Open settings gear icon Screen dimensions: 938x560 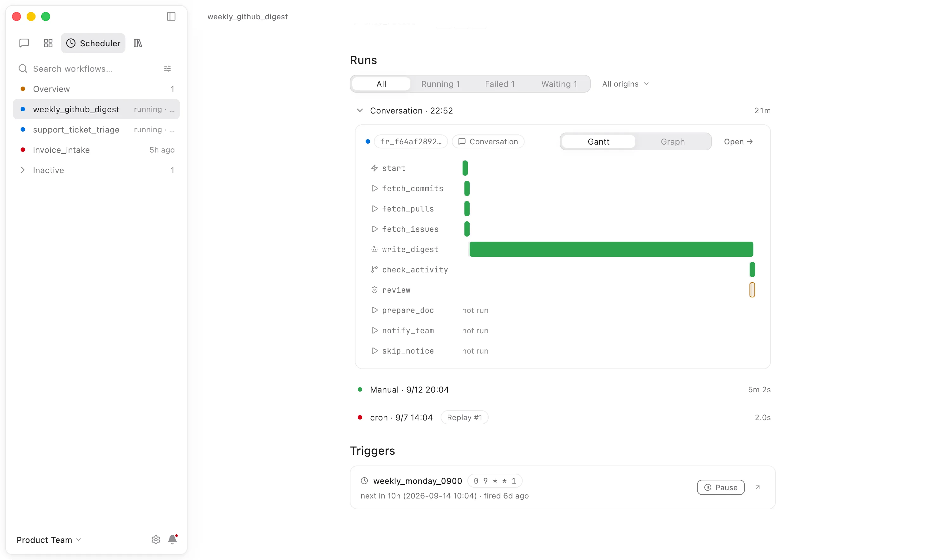click(156, 540)
